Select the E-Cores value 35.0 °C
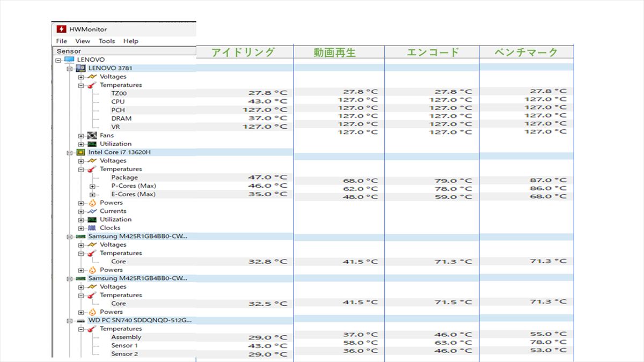 coord(267,194)
